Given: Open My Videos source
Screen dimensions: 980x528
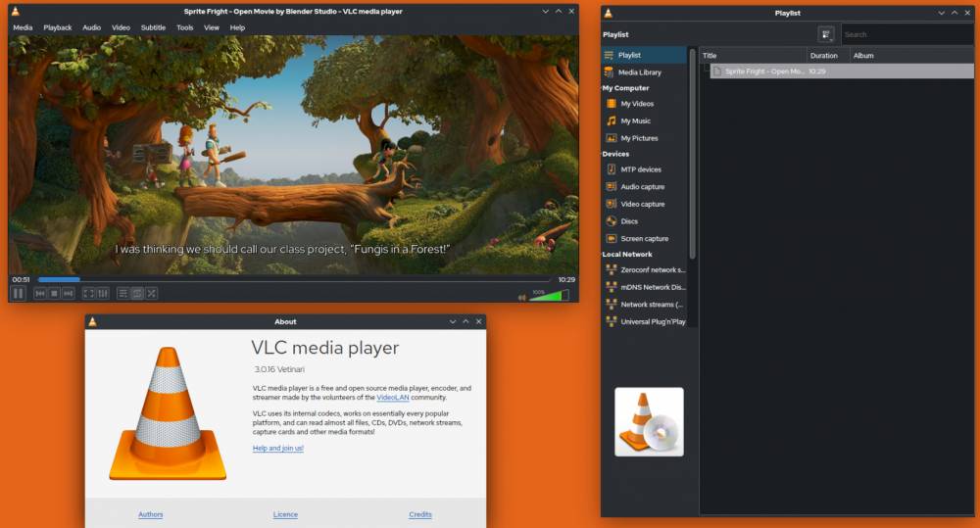Looking at the screenshot, I should pyautogui.click(x=644, y=104).
